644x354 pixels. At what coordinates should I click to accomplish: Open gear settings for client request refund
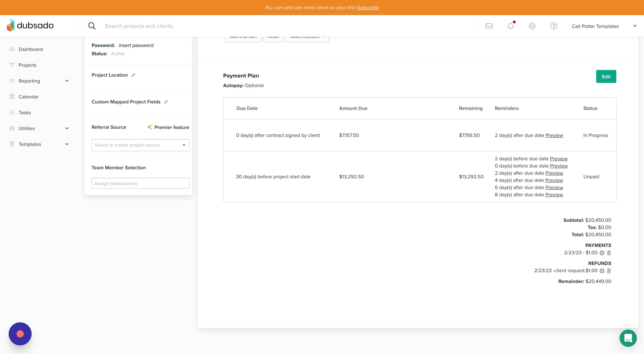click(602, 271)
